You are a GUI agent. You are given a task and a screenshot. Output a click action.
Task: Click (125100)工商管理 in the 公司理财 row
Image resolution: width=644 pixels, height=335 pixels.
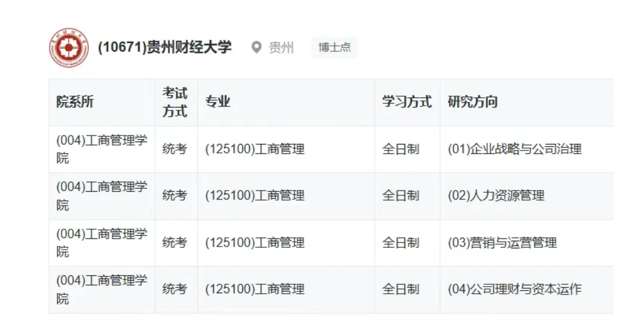point(255,289)
